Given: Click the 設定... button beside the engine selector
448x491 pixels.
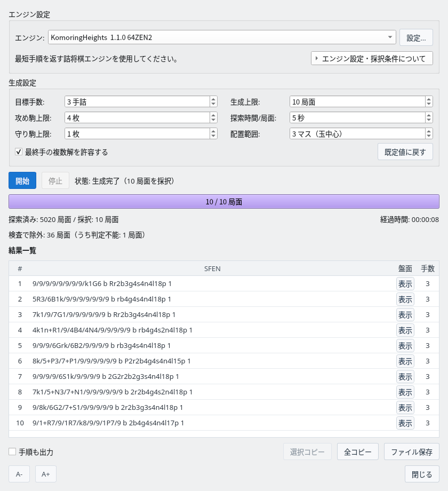Looking at the screenshot, I should pyautogui.click(x=416, y=37).
